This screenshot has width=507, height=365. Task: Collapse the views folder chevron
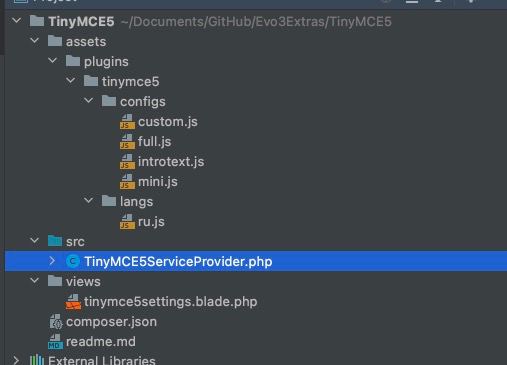click(x=34, y=281)
